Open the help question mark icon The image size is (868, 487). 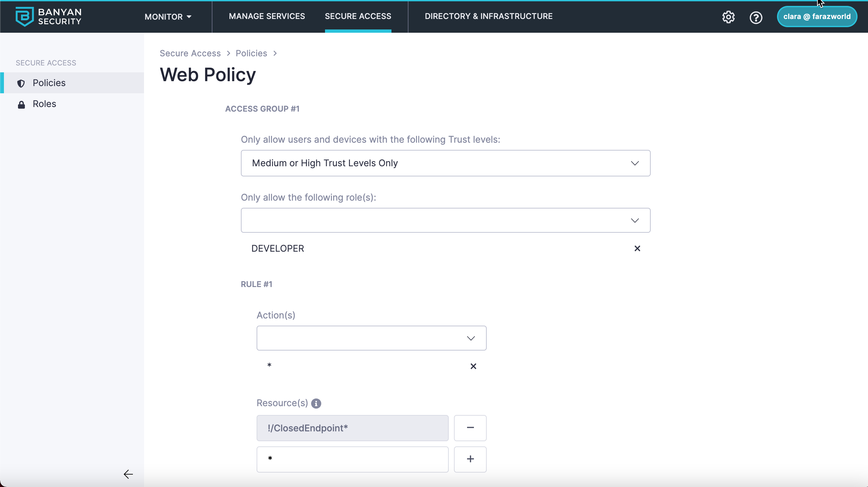point(756,17)
